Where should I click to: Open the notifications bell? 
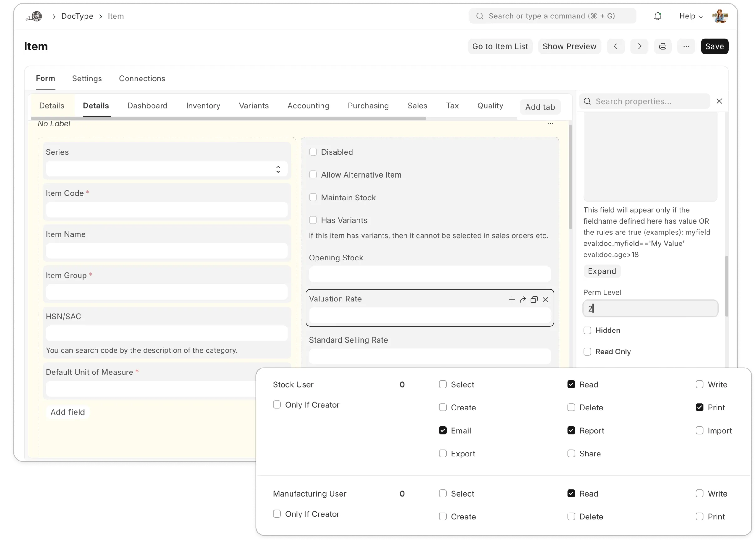click(x=657, y=16)
